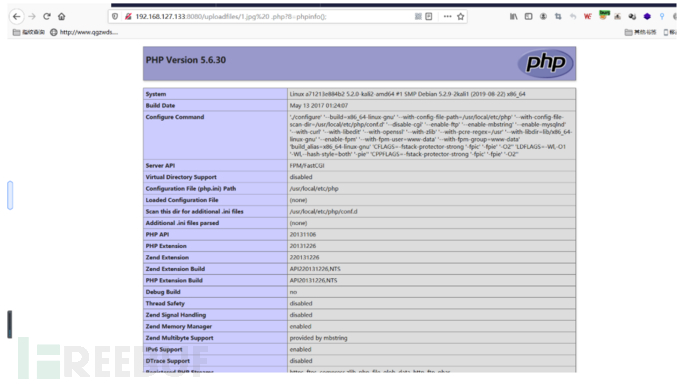Select 'provided by mbstring' value
690x386 pixels.
(318, 338)
